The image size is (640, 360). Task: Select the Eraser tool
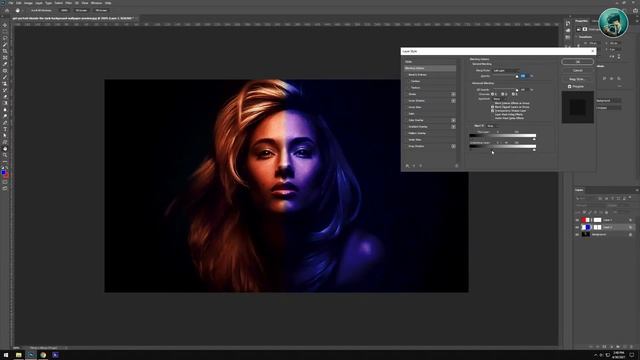(5, 96)
